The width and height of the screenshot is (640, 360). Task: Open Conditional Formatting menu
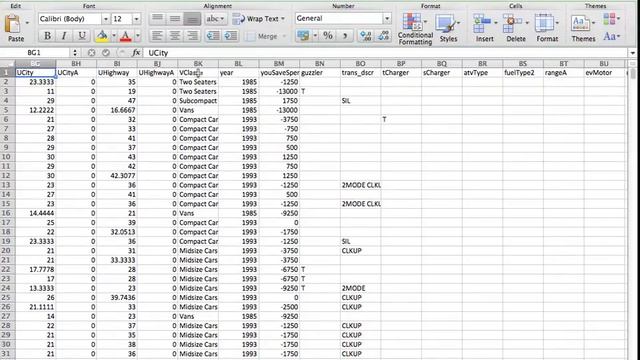[415, 29]
